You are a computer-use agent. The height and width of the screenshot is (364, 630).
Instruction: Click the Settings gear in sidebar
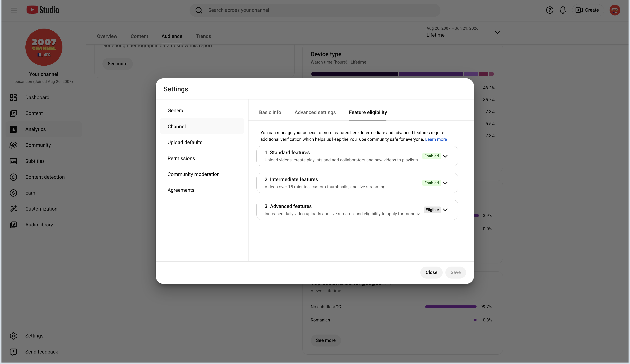[13, 336]
